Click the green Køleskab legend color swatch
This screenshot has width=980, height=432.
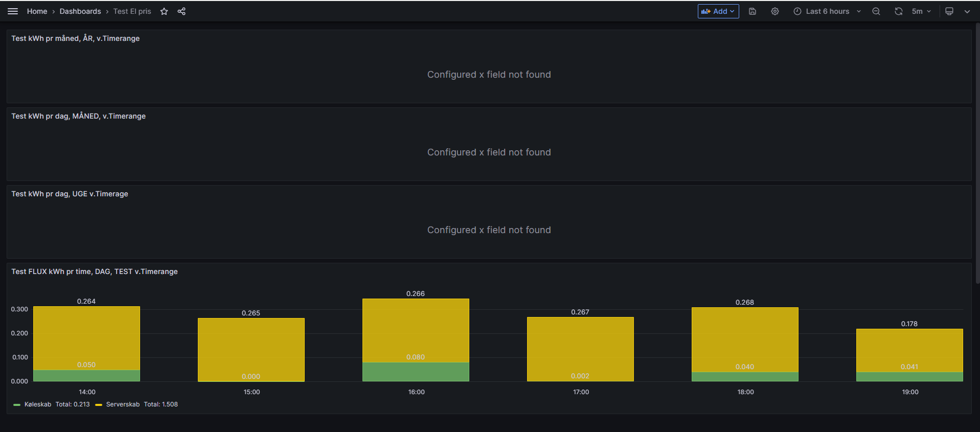[17, 404]
